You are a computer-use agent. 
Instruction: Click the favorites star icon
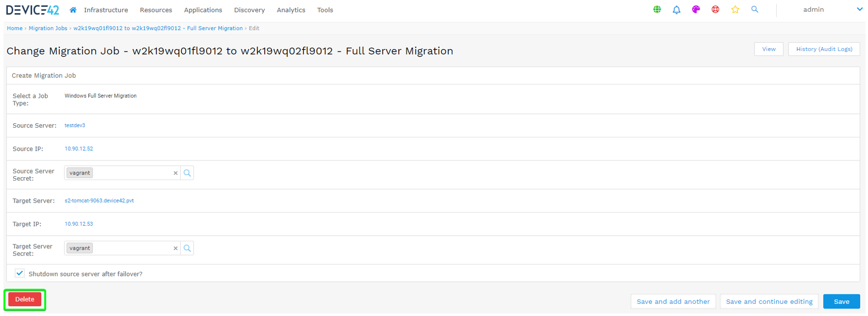tap(735, 9)
